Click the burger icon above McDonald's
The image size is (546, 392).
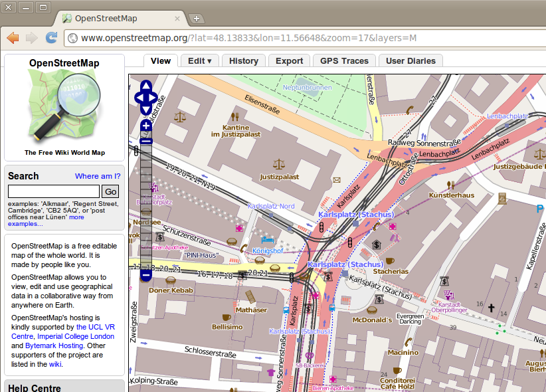click(x=372, y=310)
